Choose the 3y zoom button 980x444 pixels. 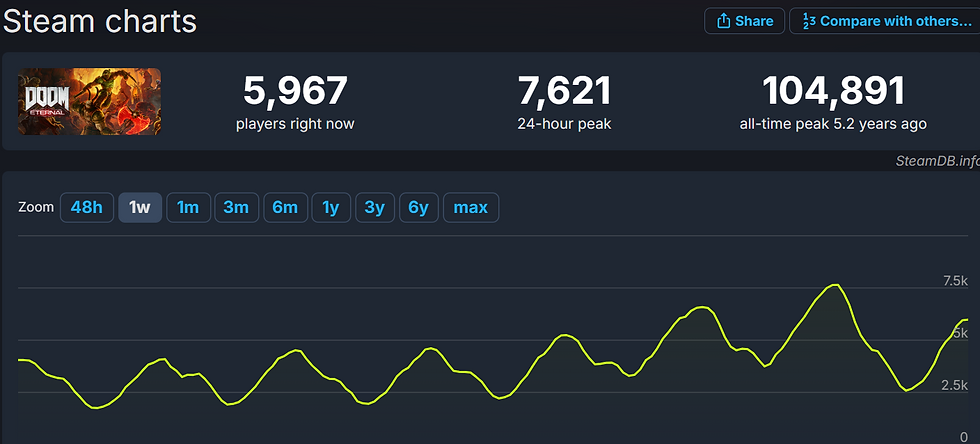pos(375,208)
